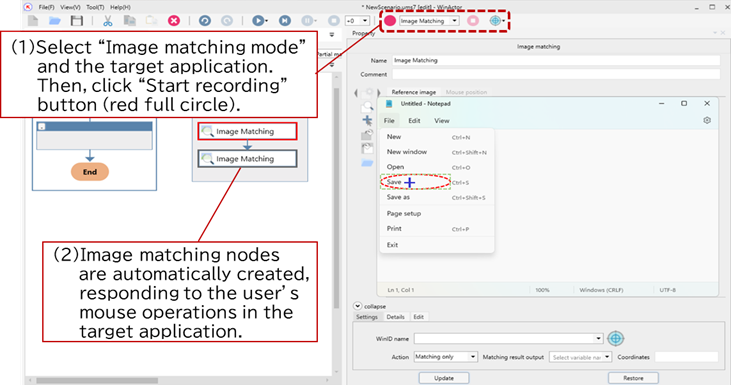Image resolution: width=731 pixels, height=385 pixels.
Task: Collapse the section with the collapse chevron
Action: pos(358,306)
